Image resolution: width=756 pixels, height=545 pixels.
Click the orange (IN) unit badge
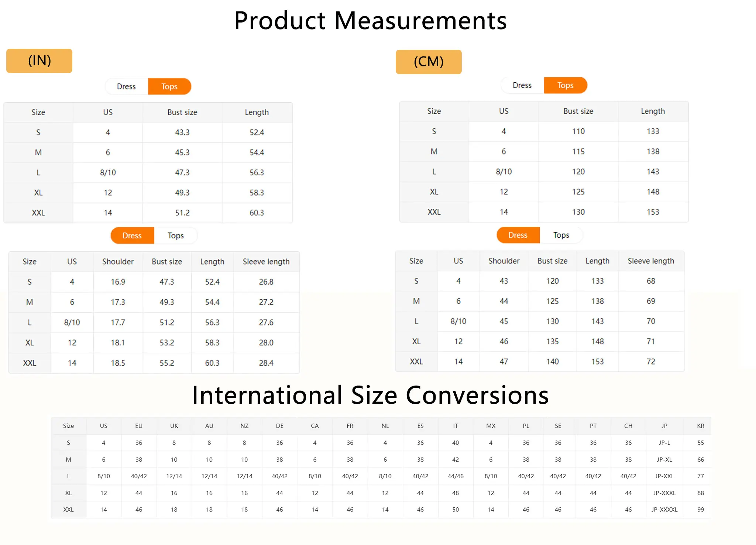39,61
